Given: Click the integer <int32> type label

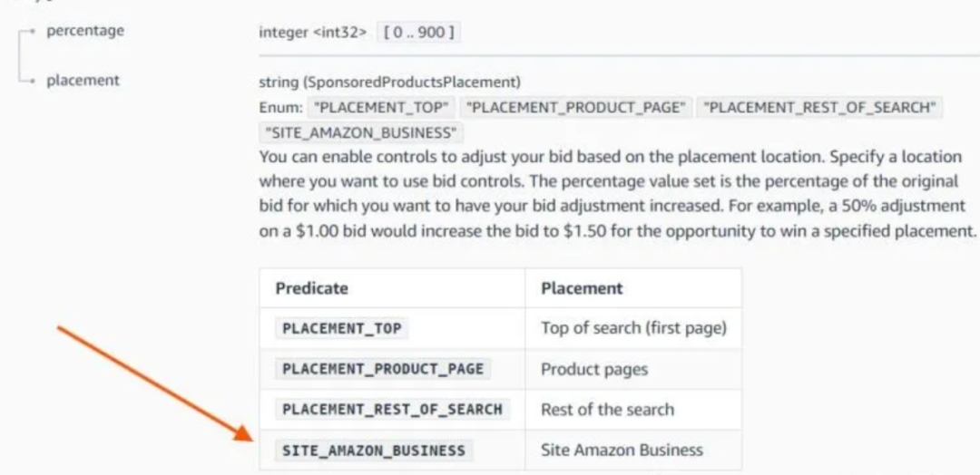Looking at the screenshot, I should 313,33.
